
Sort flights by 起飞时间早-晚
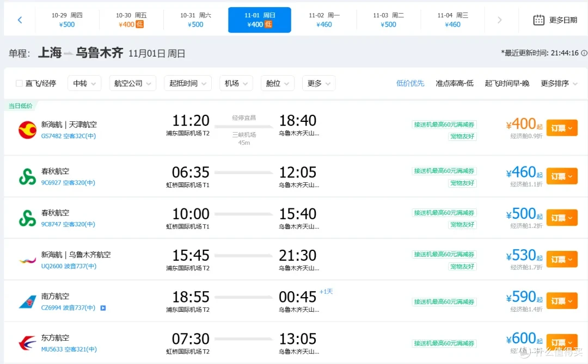(x=507, y=83)
